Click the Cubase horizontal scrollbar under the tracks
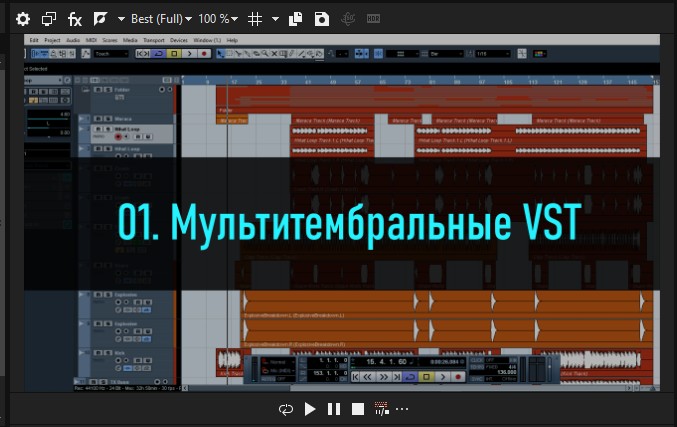Screen dimensions: 677x427 point(406,388)
